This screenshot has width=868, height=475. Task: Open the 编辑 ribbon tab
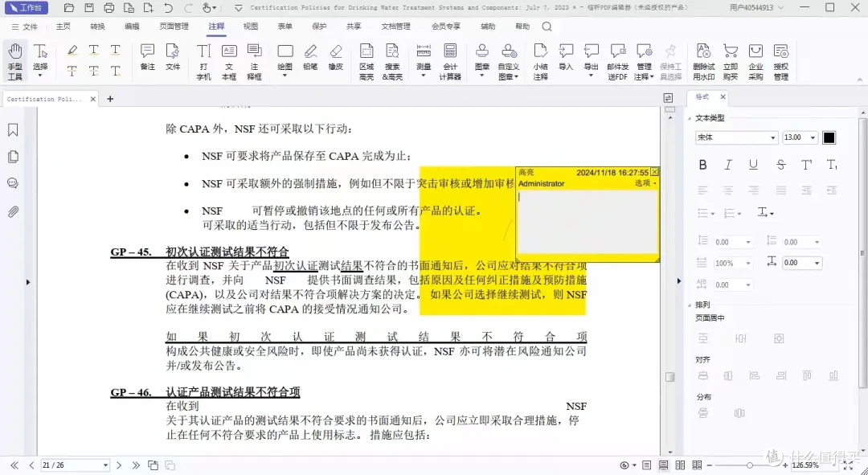[x=132, y=26]
